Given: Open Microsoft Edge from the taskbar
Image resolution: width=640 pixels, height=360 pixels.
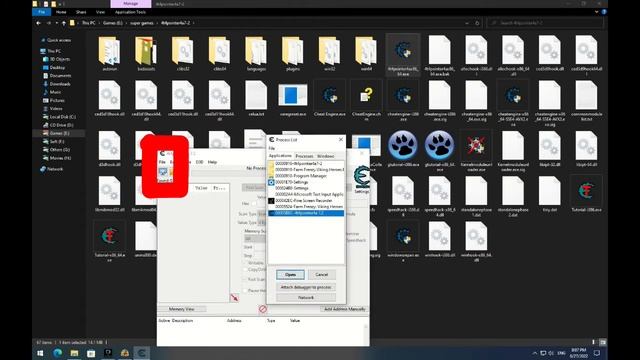Looking at the screenshot, I should pyautogui.click(x=58, y=353).
